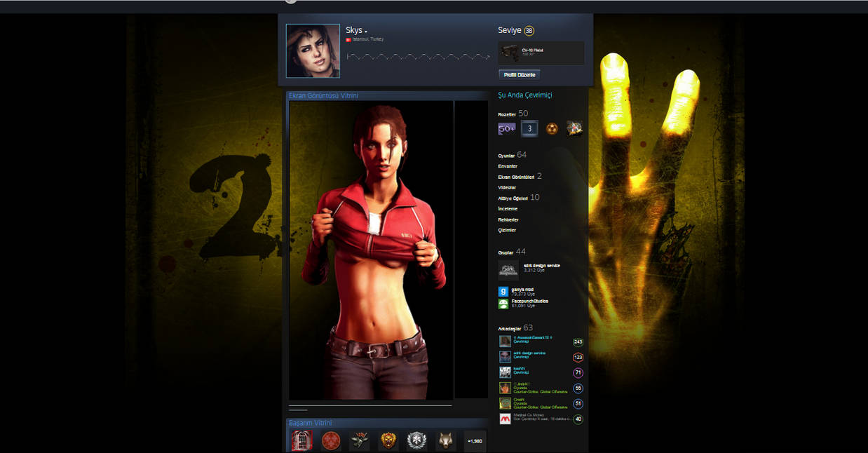868x453 pixels.
Task: Click the avatar of the friend with level 51
Action: pos(505,403)
